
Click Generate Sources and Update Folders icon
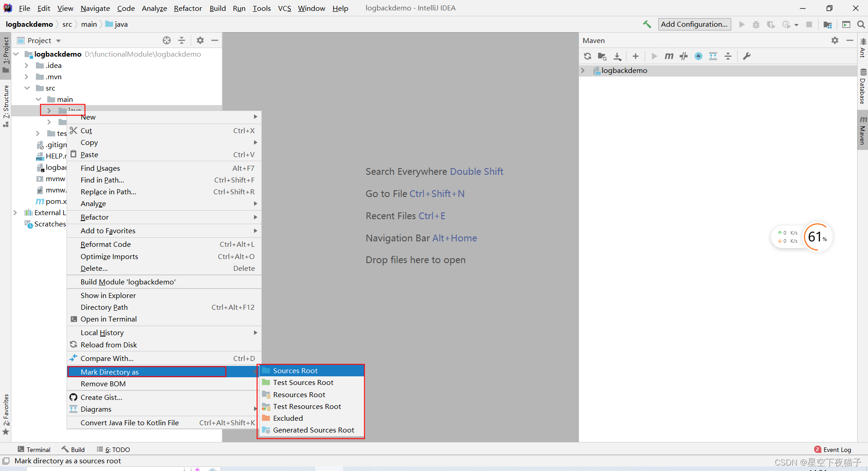click(602, 56)
